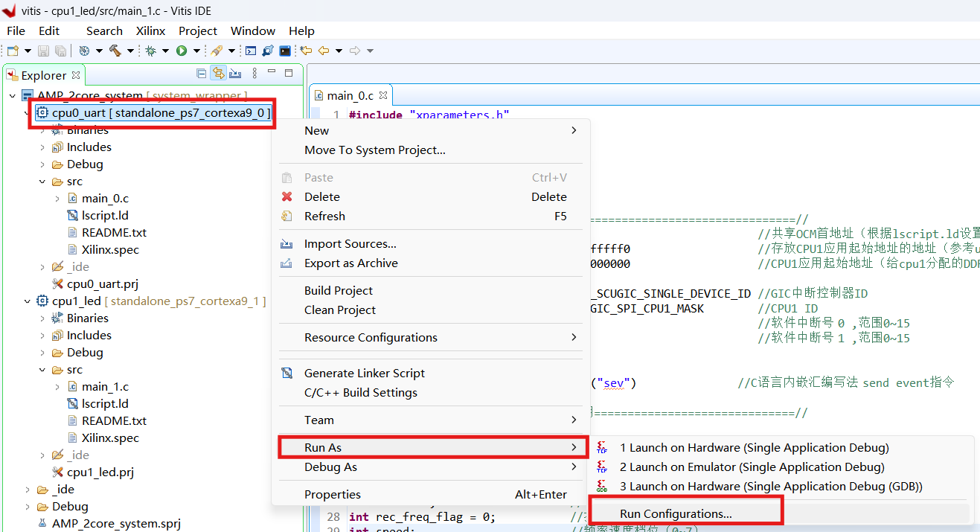
Task: Select Launch on Emulator option
Action: pyautogui.click(x=781, y=467)
